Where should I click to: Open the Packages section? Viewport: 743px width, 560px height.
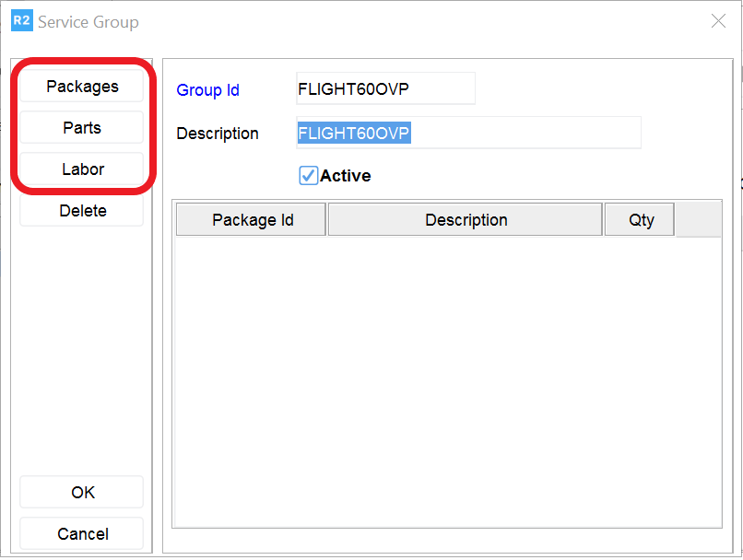82,87
